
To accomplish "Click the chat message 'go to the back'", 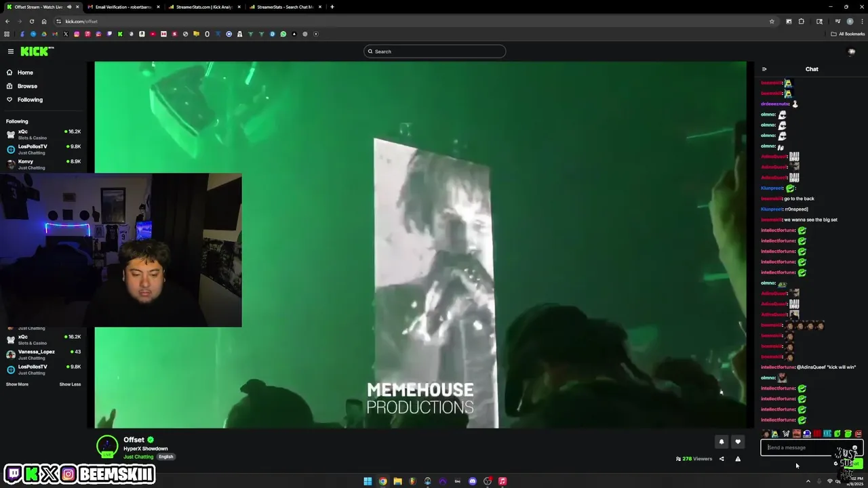I will (x=799, y=199).
